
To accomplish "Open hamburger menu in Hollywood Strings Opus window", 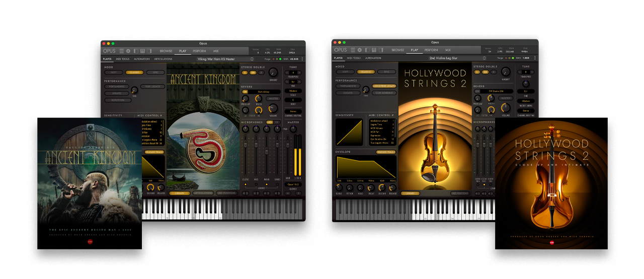I will pyautogui.click(x=353, y=50).
